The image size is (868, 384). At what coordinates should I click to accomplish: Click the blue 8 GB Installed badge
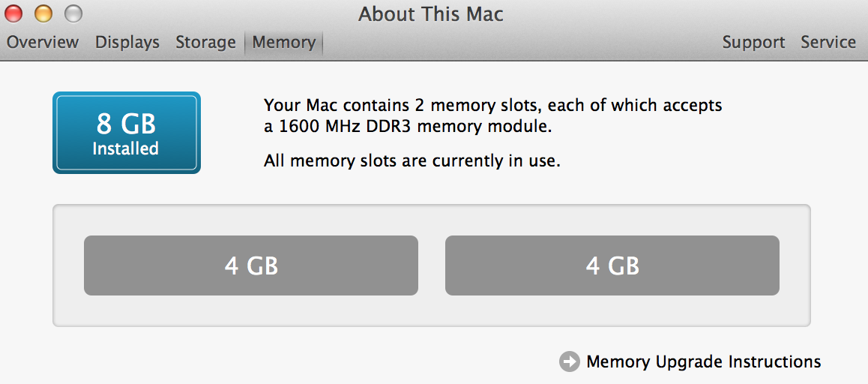[x=126, y=133]
